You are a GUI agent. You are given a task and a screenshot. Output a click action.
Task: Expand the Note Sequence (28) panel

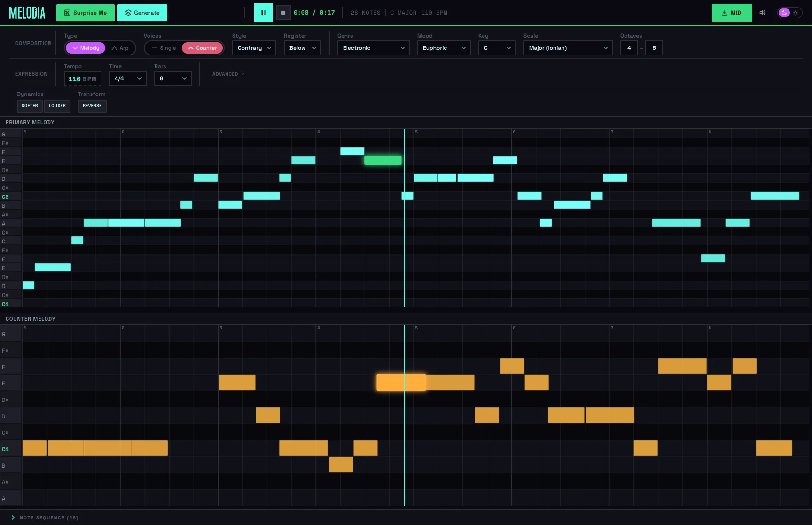[45, 517]
